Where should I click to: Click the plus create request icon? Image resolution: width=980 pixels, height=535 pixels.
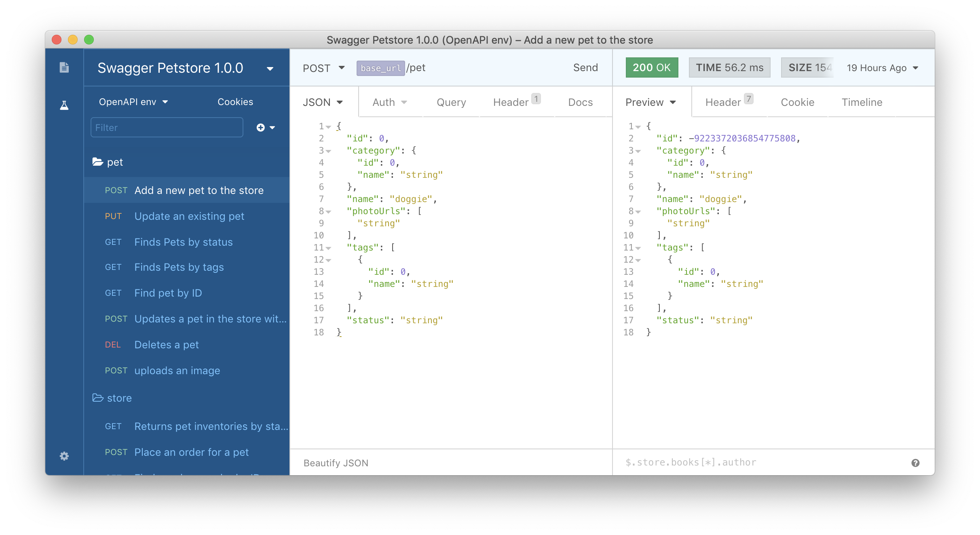[x=261, y=128]
